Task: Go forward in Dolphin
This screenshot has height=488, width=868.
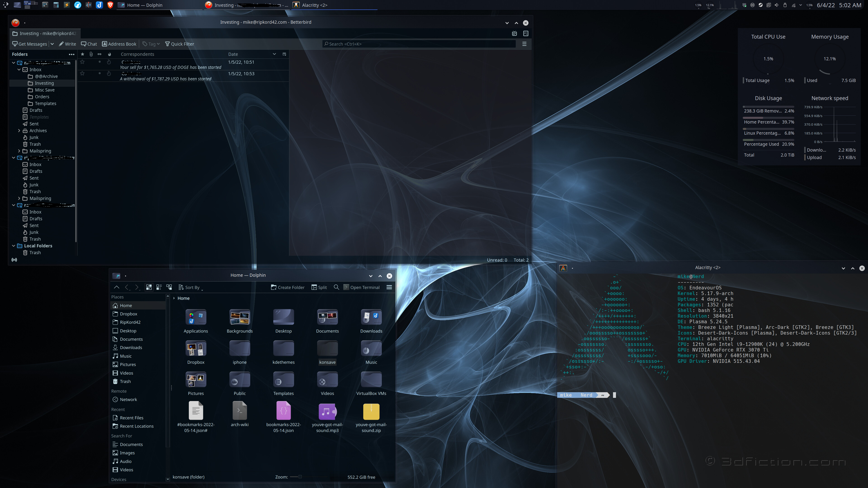Action: click(x=137, y=287)
